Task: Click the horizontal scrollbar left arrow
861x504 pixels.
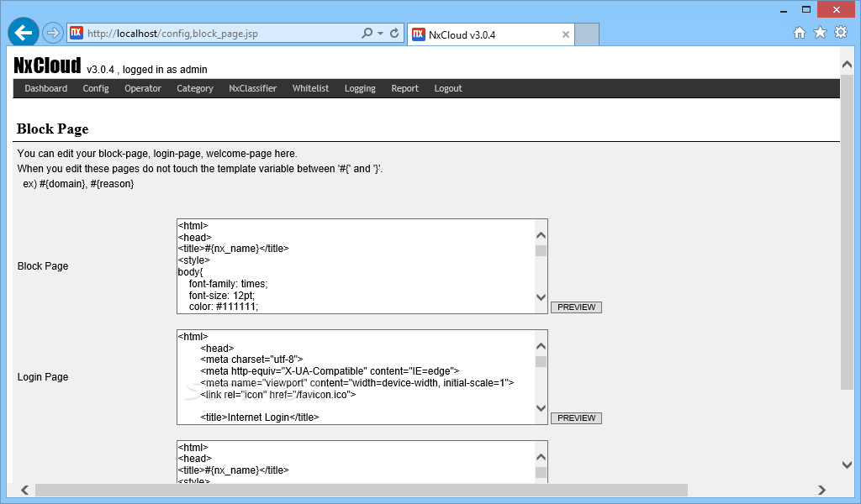Action: coord(24,490)
